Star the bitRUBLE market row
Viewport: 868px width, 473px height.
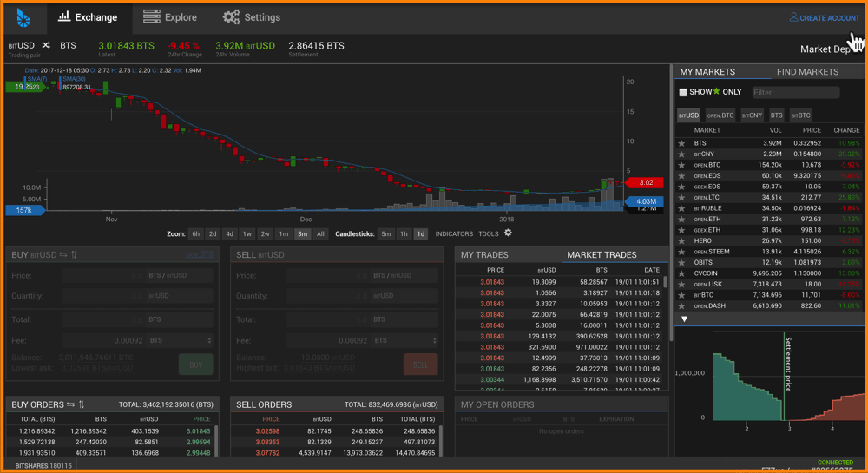(682, 208)
